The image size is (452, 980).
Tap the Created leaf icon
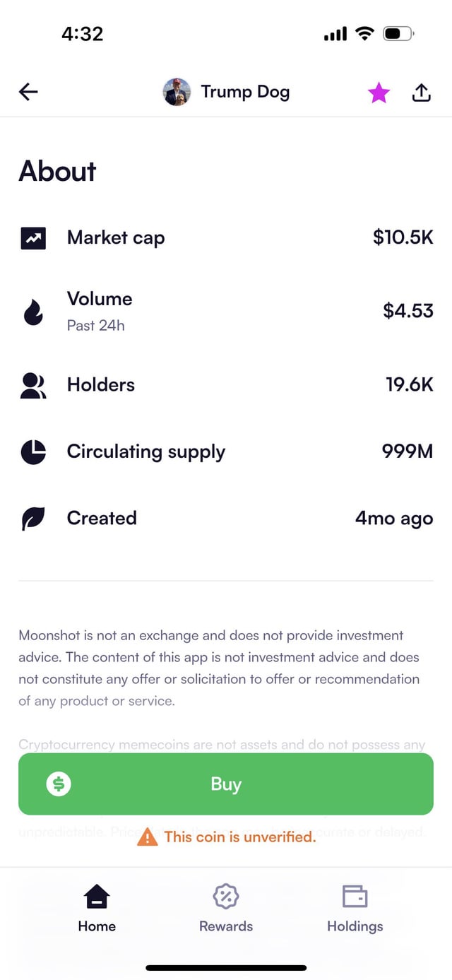coord(33,519)
